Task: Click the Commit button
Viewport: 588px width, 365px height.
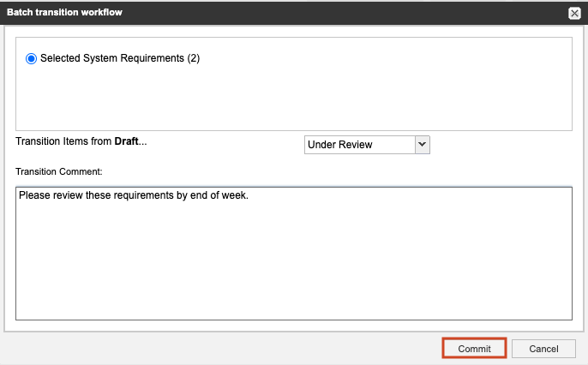Action: pyautogui.click(x=474, y=349)
